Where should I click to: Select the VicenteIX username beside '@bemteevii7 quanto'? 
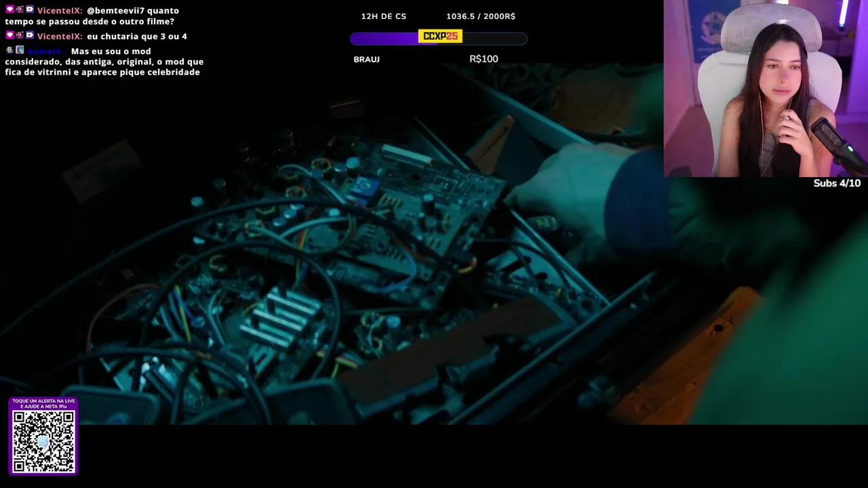[60, 11]
